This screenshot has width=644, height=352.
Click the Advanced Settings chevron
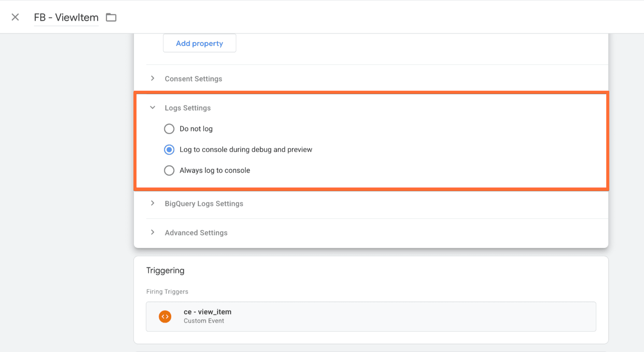(x=152, y=232)
